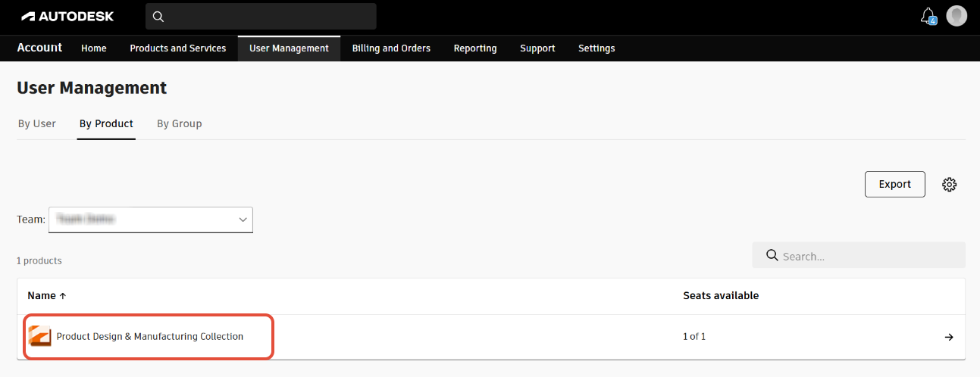This screenshot has width=980, height=377.
Task: Open the Settings menu item
Action: (x=596, y=48)
